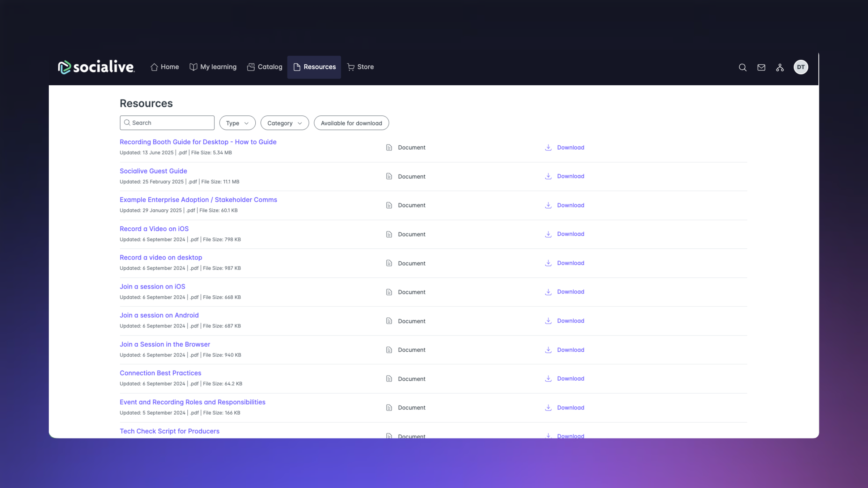
Task: Open the messages envelope icon
Action: [x=761, y=67]
